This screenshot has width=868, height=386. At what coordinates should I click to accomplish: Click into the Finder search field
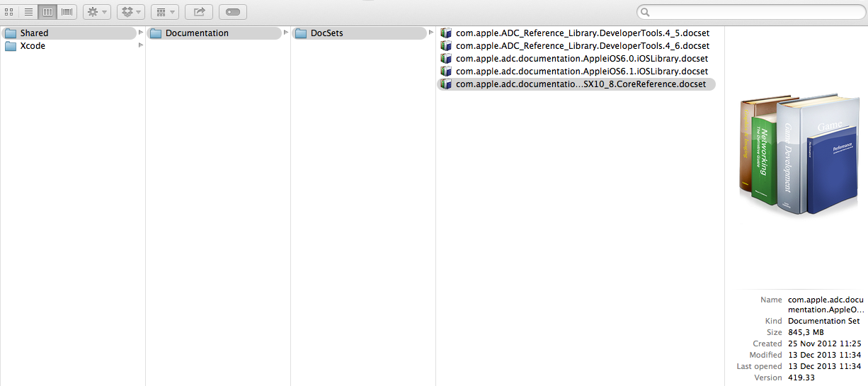click(x=750, y=12)
